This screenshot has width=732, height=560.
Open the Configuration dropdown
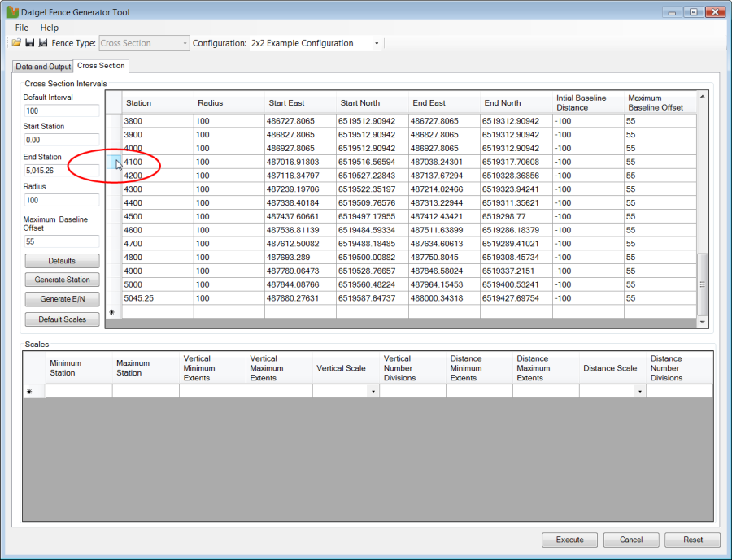click(377, 43)
